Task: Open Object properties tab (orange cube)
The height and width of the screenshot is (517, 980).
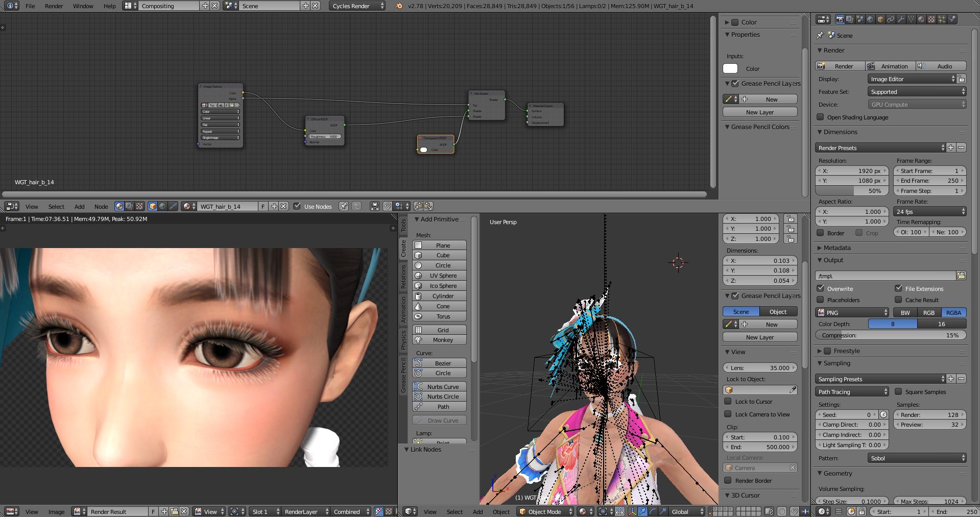Action: point(880,19)
